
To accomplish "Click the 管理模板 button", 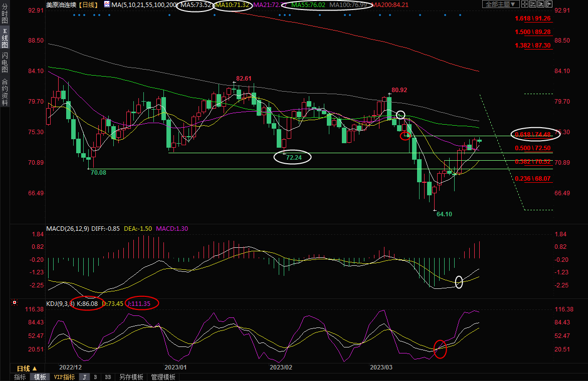I will point(163,377).
